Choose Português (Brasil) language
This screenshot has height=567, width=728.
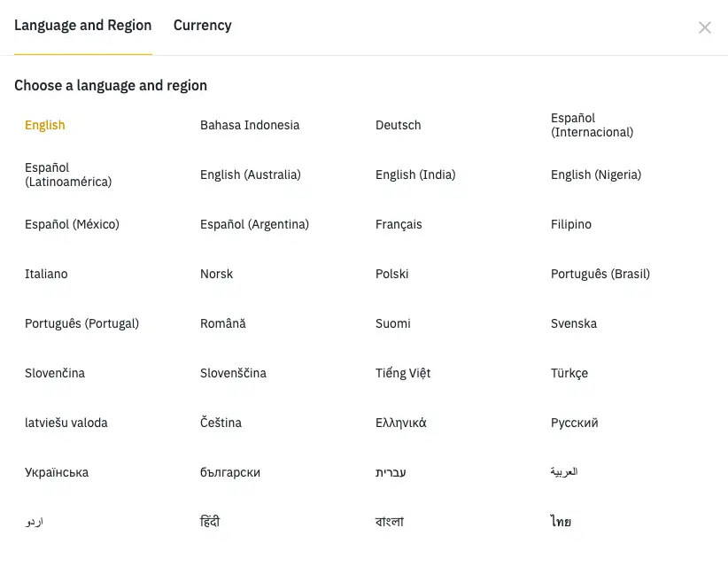click(600, 274)
